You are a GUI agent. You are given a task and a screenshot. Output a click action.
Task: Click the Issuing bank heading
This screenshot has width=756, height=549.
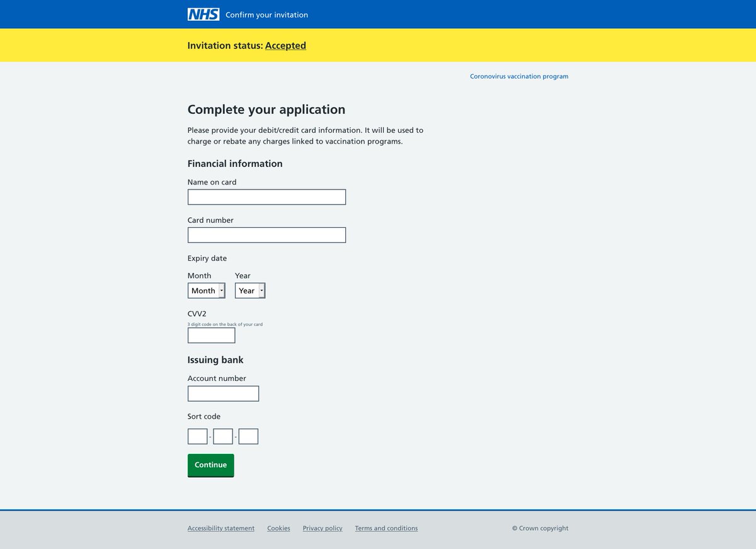(x=215, y=360)
